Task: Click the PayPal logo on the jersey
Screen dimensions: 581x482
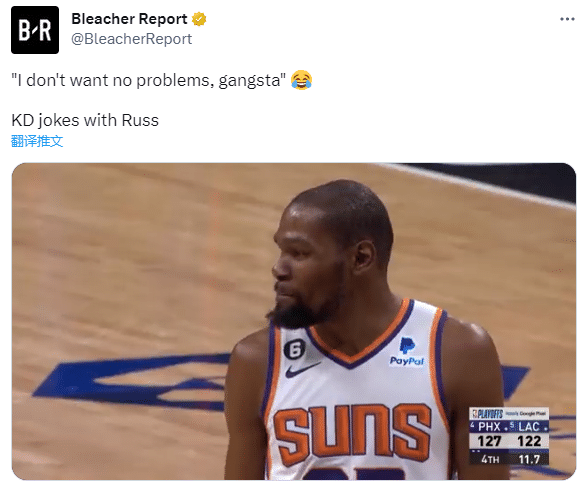Action: coord(407,351)
